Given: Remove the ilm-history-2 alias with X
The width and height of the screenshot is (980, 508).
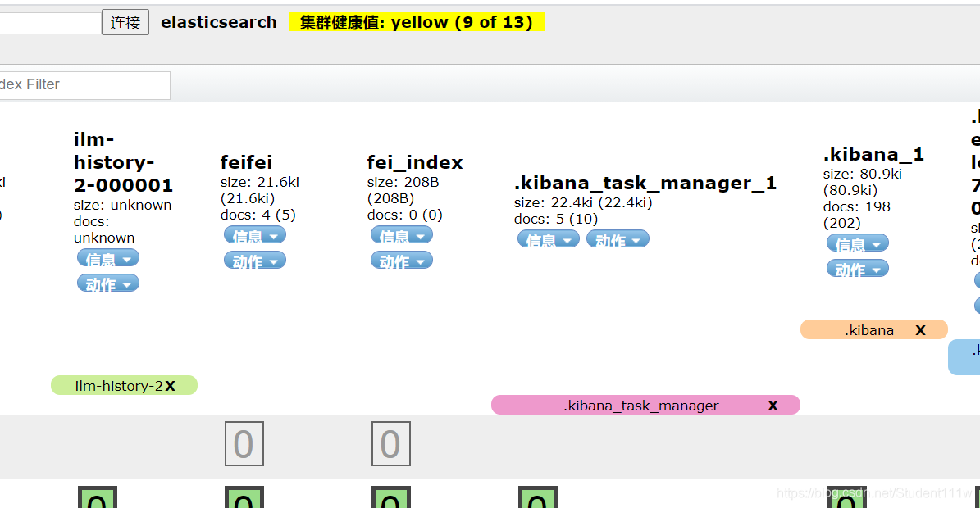Looking at the screenshot, I should 170,386.
